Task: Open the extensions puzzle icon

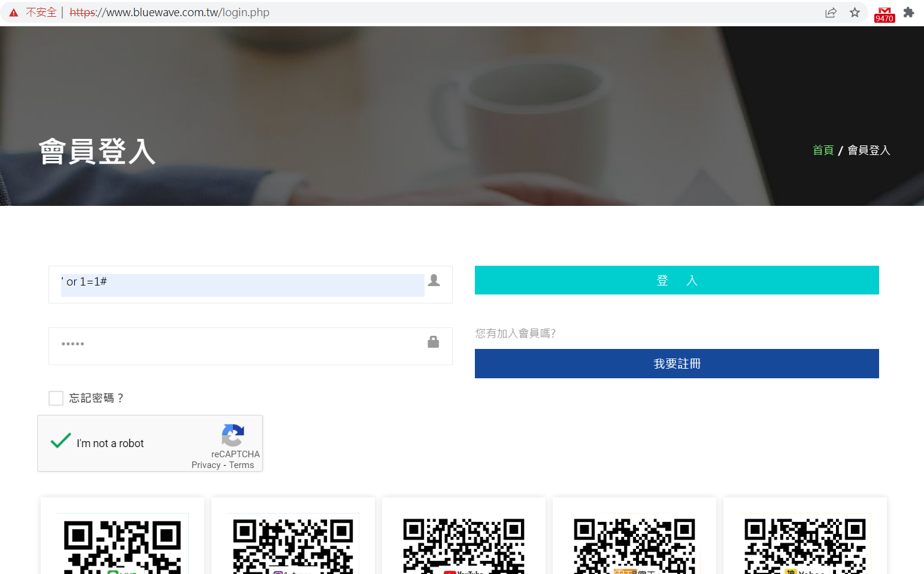Action: (x=908, y=13)
